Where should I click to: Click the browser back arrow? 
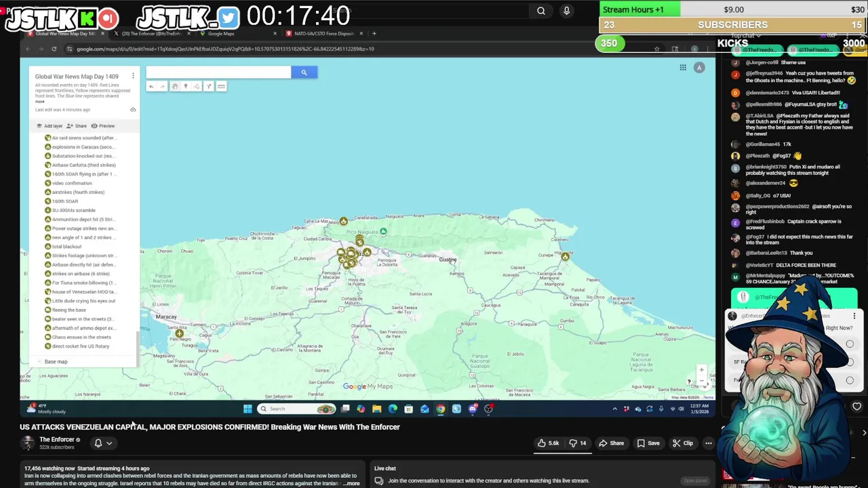point(28,49)
